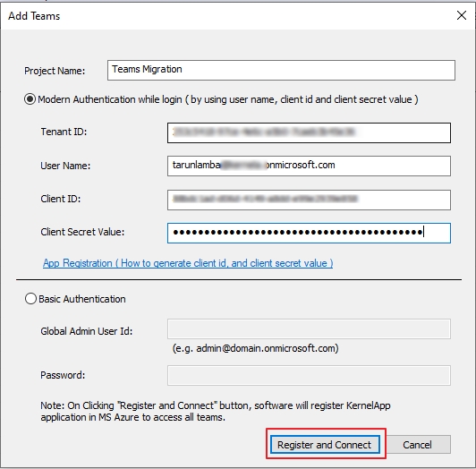This screenshot has width=476, height=469.
Task: Click the Note about KernelApp registration
Action: (216, 412)
